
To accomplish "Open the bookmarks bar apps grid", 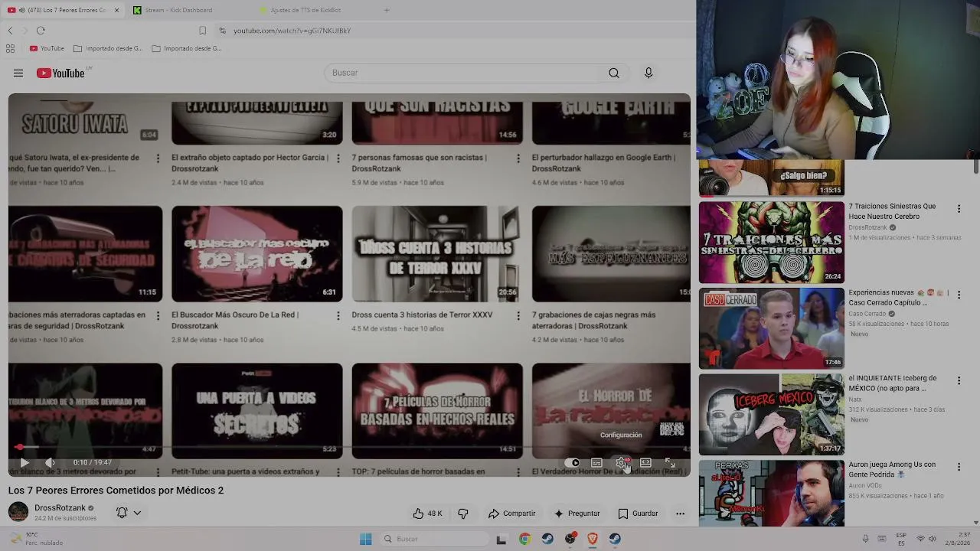I will (10, 48).
